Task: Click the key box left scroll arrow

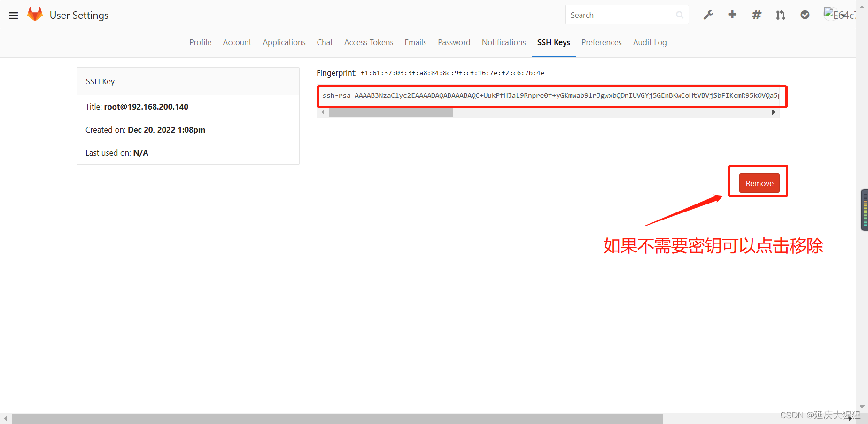Action: [x=323, y=112]
